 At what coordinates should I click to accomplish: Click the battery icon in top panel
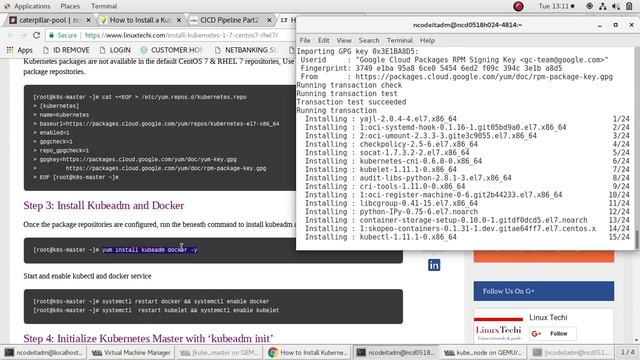point(629,6)
